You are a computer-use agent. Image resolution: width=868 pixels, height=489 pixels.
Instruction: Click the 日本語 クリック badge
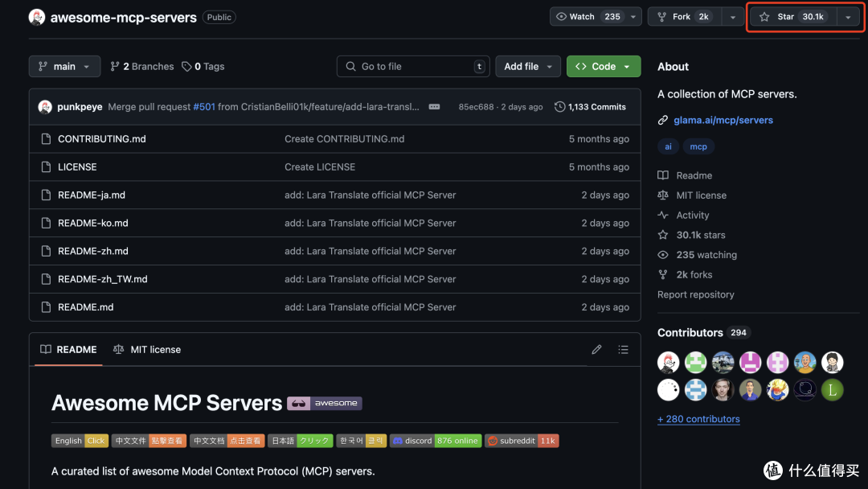[x=301, y=441]
